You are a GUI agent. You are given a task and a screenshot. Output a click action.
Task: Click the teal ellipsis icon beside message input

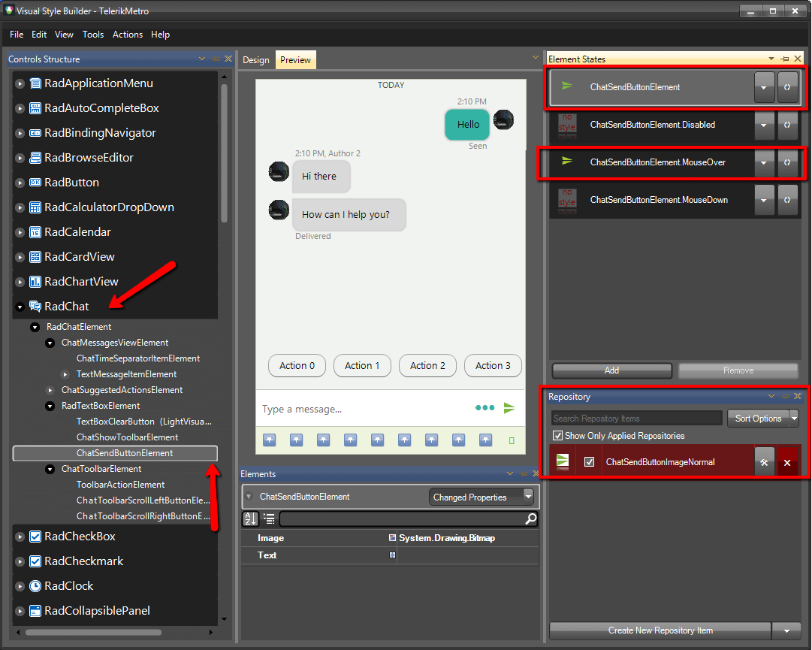coord(484,408)
